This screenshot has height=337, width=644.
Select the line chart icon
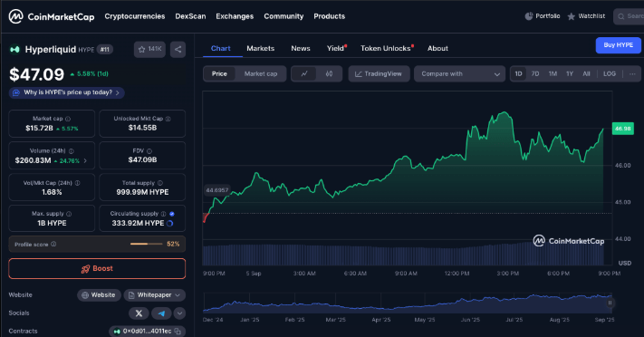tap(304, 73)
